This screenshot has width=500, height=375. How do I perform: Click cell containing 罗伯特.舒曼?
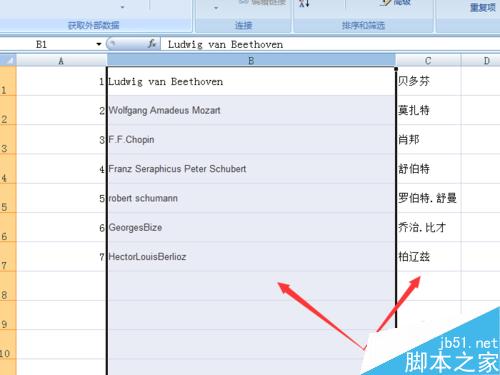pyautogui.click(x=429, y=198)
